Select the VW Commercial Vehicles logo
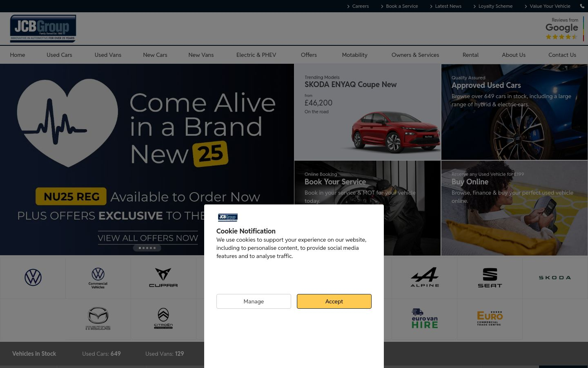 (98, 278)
